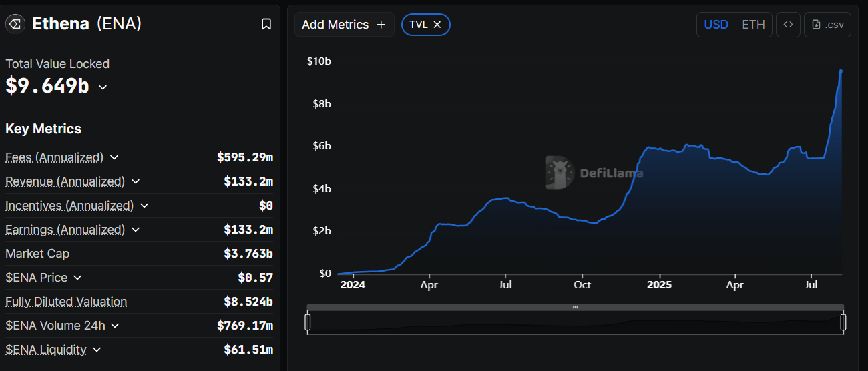Click the $61.51m liquidity value

tap(248, 350)
